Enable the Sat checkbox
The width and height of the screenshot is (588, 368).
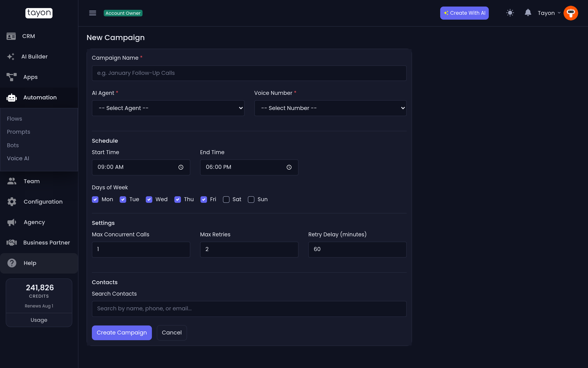coord(226,199)
